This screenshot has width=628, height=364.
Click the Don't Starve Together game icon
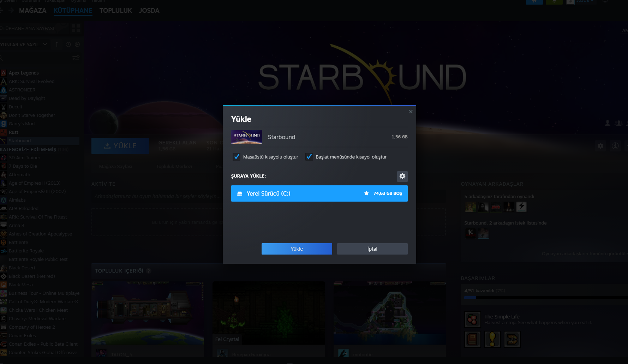coord(4,115)
